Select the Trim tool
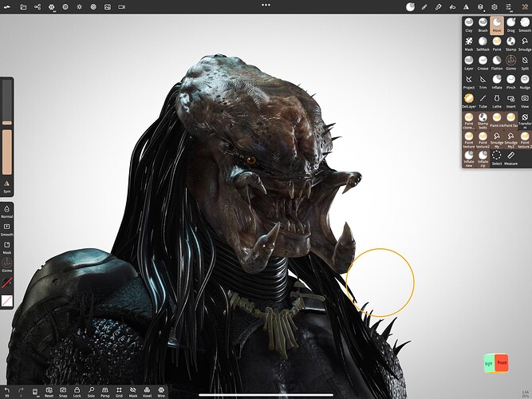532x399 pixels. point(483,82)
